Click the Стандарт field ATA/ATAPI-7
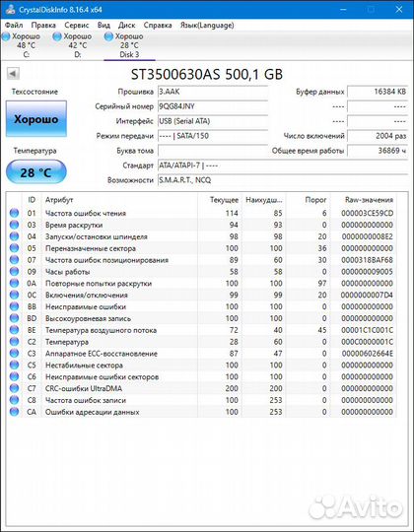Screen dimensions: 414x532 (x=282, y=166)
